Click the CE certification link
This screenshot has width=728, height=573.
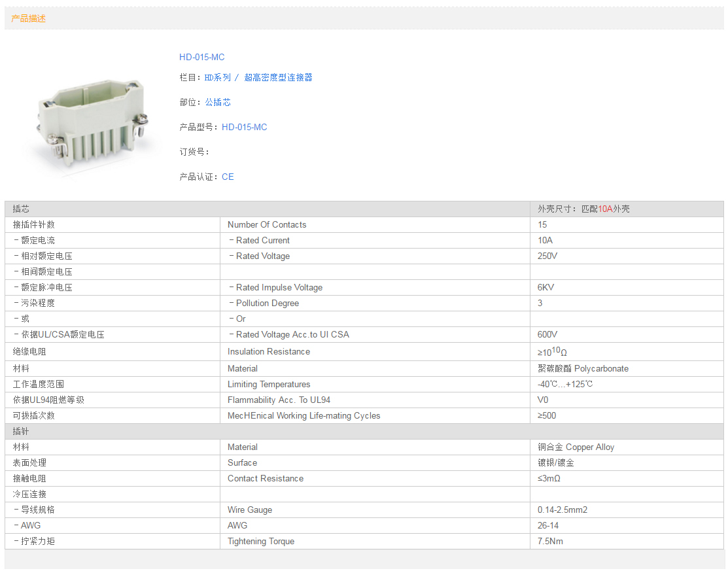coord(228,177)
